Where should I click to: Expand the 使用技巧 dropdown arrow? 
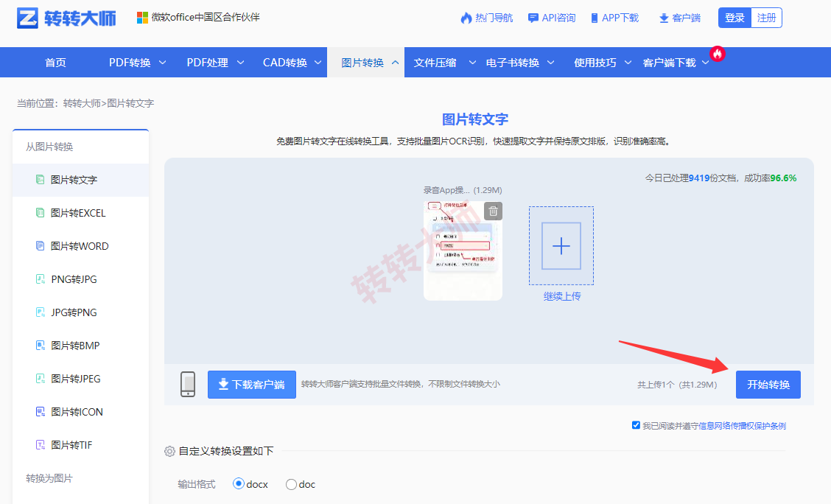628,63
